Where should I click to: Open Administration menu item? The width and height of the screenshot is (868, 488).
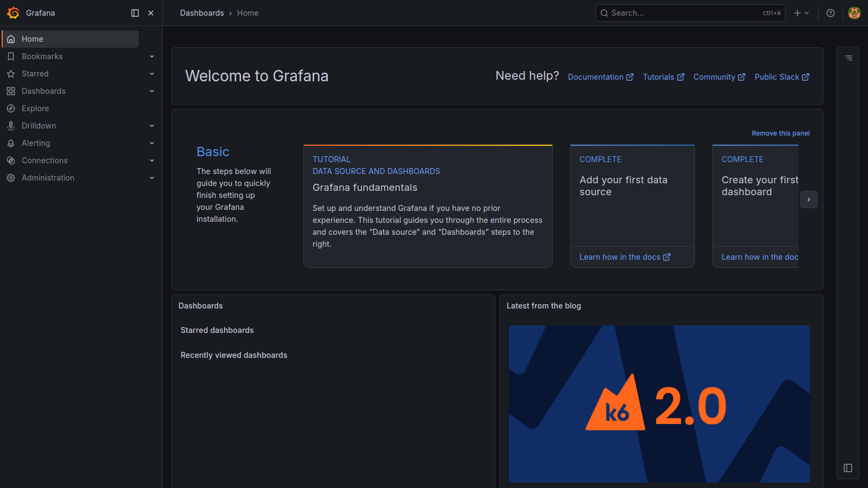(48, 178)
